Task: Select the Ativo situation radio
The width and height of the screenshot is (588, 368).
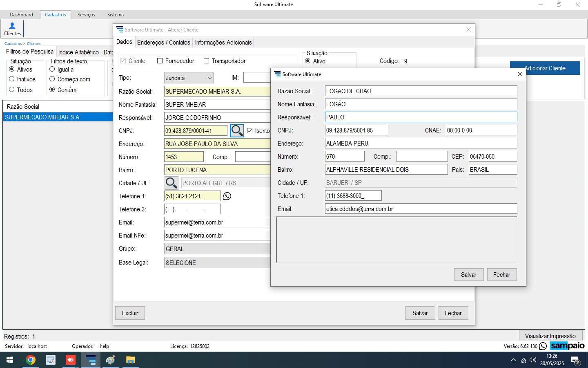Action: pos(308,61)
